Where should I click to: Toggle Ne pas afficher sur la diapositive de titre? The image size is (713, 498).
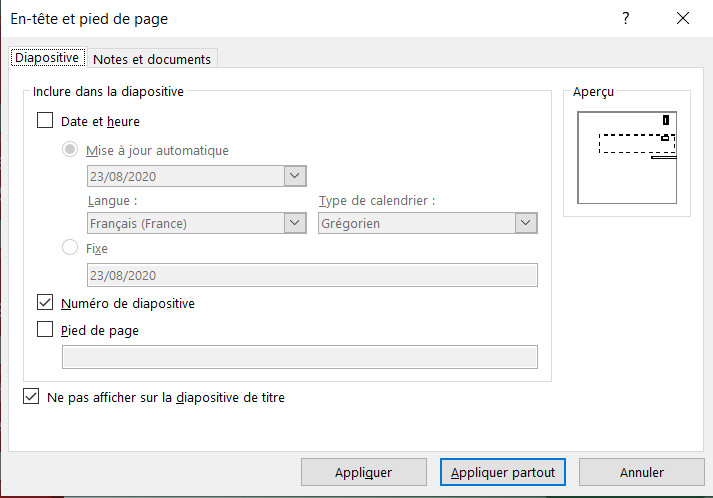coord(31,396)
